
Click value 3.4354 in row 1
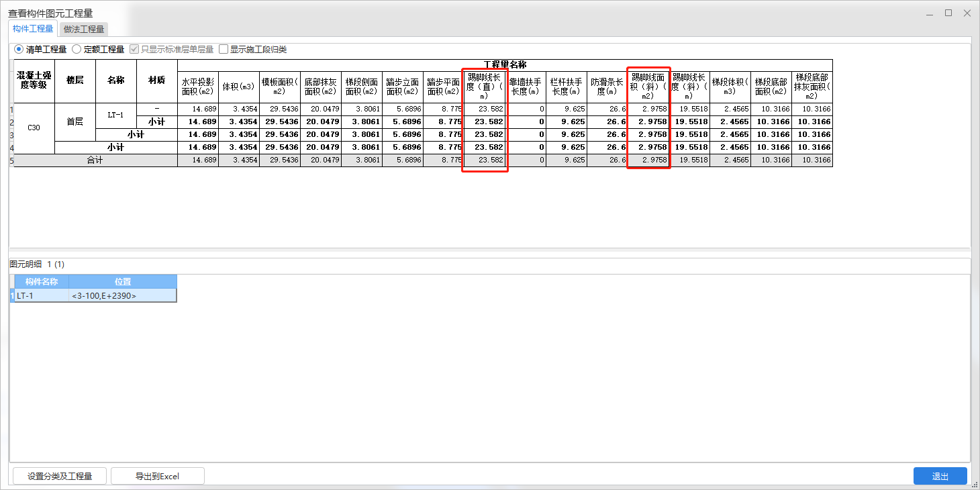(239, 109)
